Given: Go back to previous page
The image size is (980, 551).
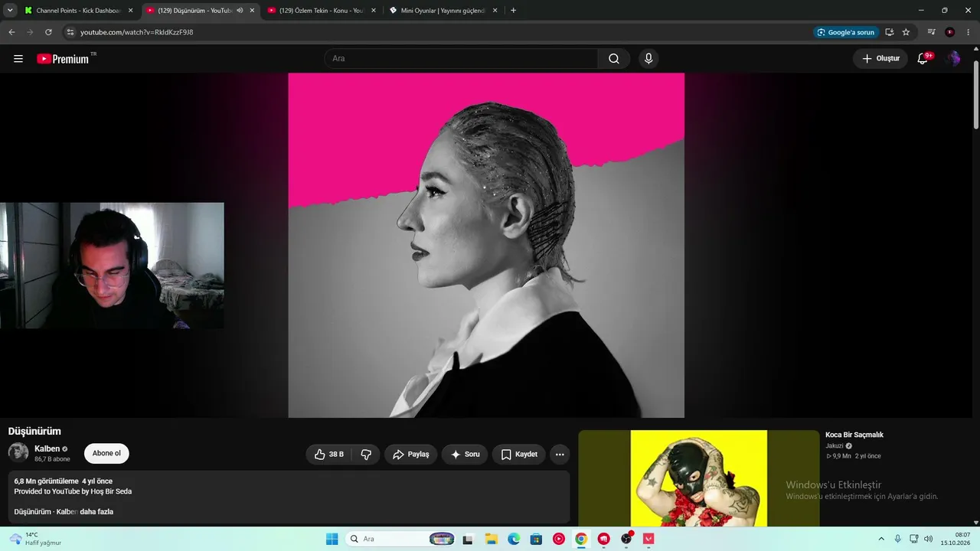Looking at the screenshot, I should coord(11,32).
